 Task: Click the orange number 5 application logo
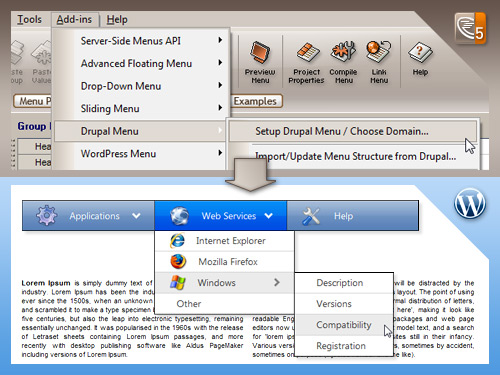click(x=470, y=29)
